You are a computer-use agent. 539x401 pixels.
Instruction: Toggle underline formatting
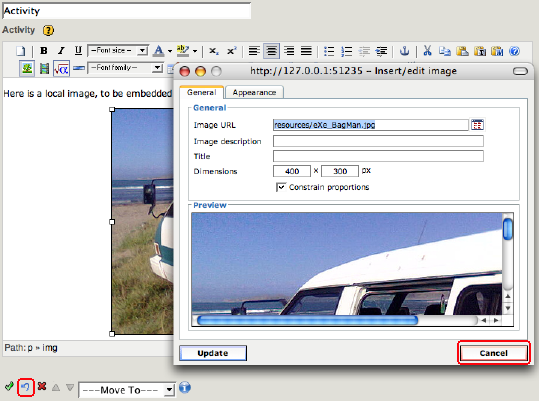78,51
